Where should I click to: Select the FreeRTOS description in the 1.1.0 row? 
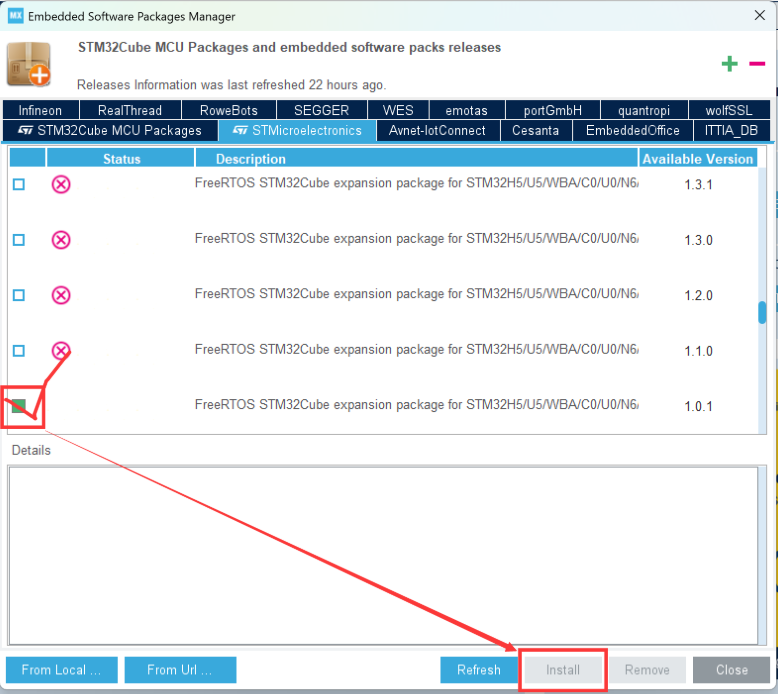click(x=417, y=349)
